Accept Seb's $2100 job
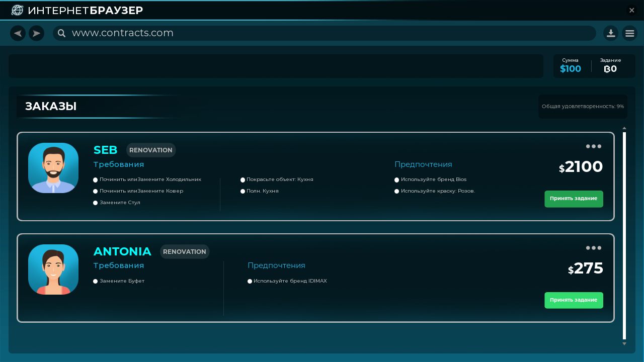This screenshot has height=362, width=644. 574,199
